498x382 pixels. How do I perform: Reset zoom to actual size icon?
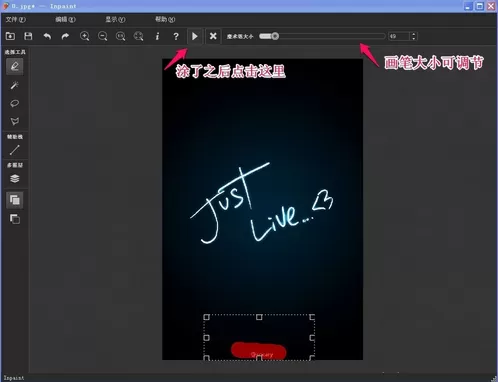[121, 36]
